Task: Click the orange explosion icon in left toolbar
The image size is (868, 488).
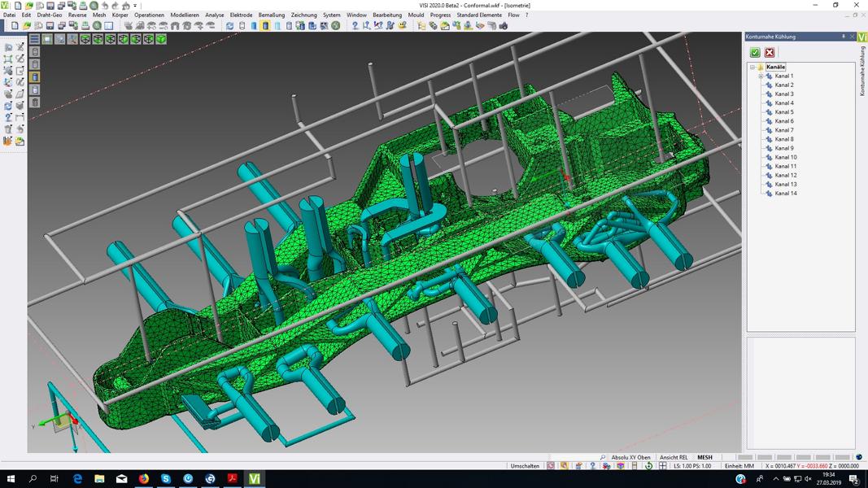Action: tap(8, 141)
